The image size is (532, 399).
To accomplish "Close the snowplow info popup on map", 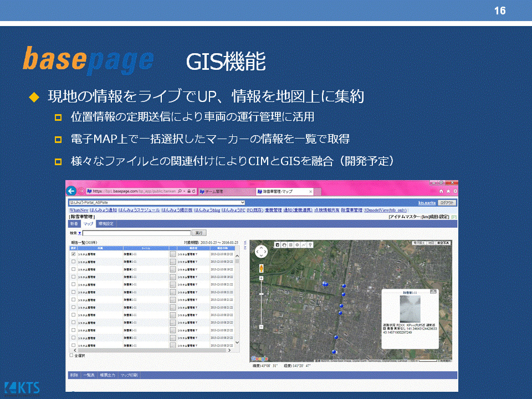I will tap(433, 291).
